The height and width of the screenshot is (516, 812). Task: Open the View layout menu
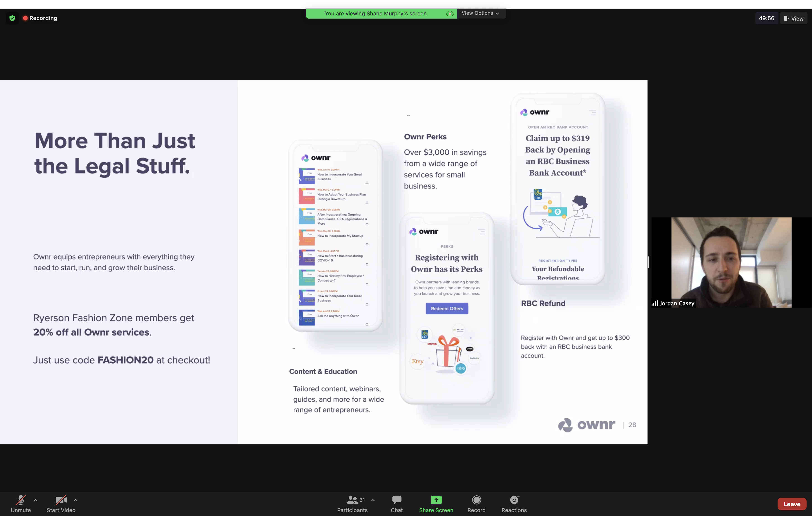click(793, 19)
